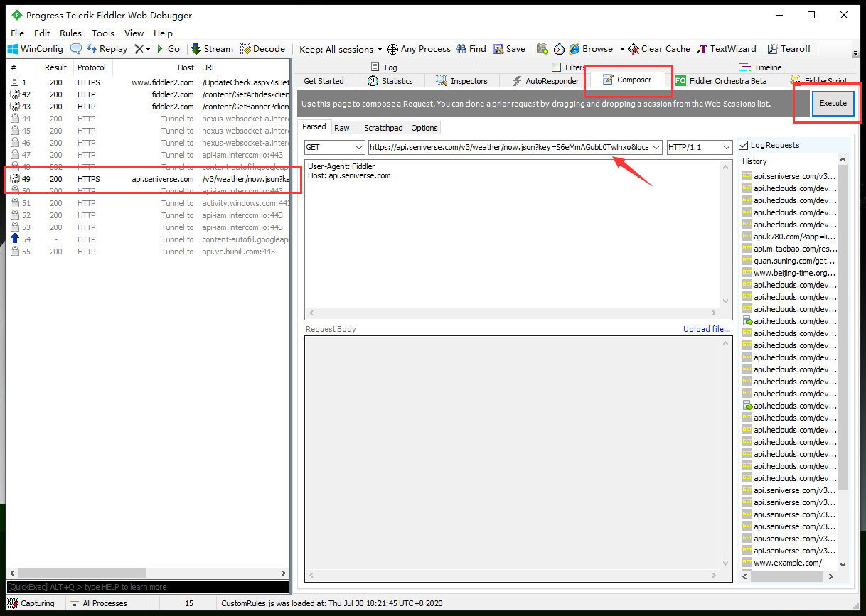Toggle Stream mode in toolbar
The image size is (866, 616).
point(212,49)
